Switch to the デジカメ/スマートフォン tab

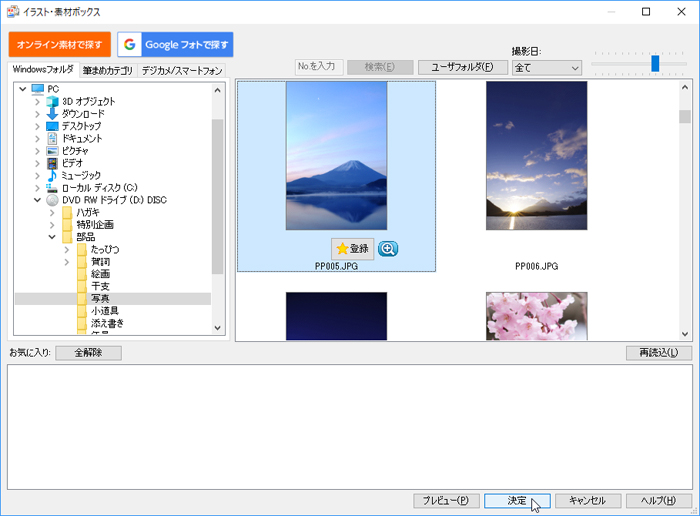182,71
